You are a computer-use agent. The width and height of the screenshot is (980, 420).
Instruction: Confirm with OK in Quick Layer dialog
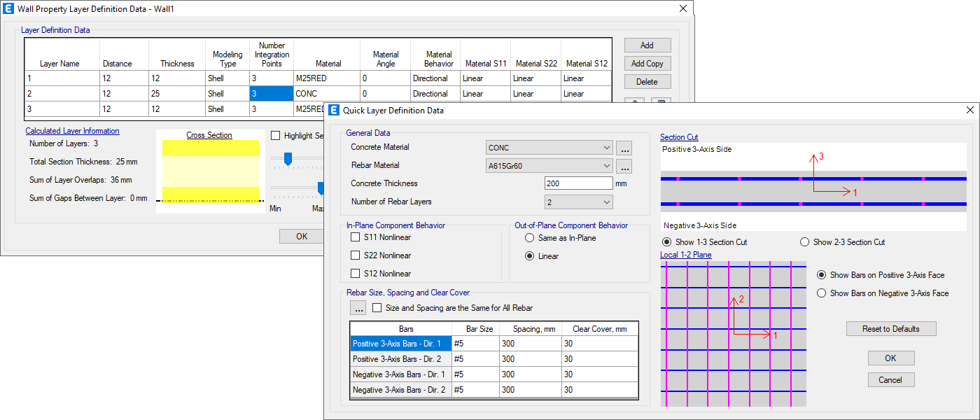[891, 358]
